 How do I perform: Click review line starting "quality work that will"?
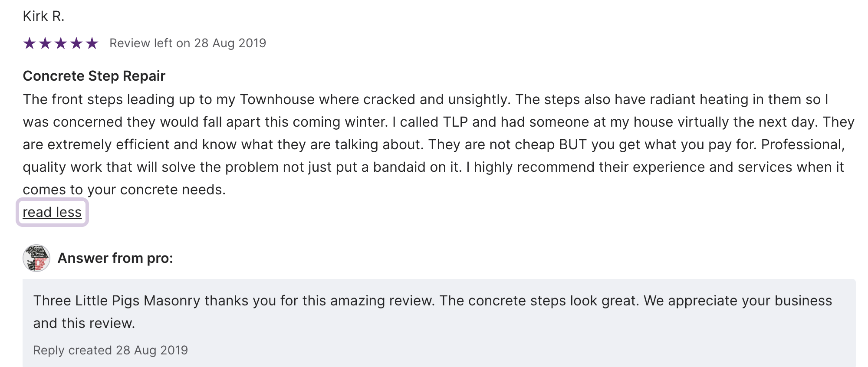point(433,167)
